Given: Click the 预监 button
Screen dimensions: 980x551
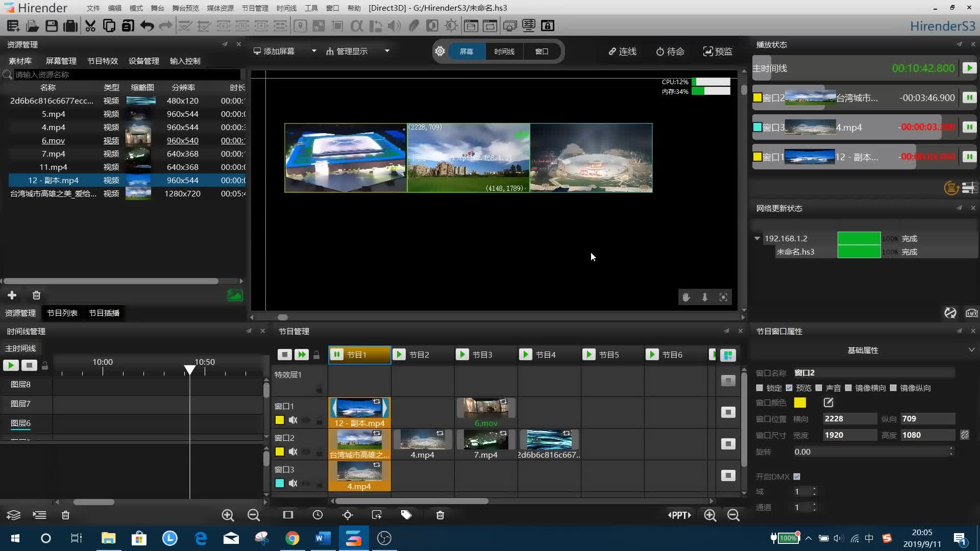Looking at the screenshot, I should 718,52.
